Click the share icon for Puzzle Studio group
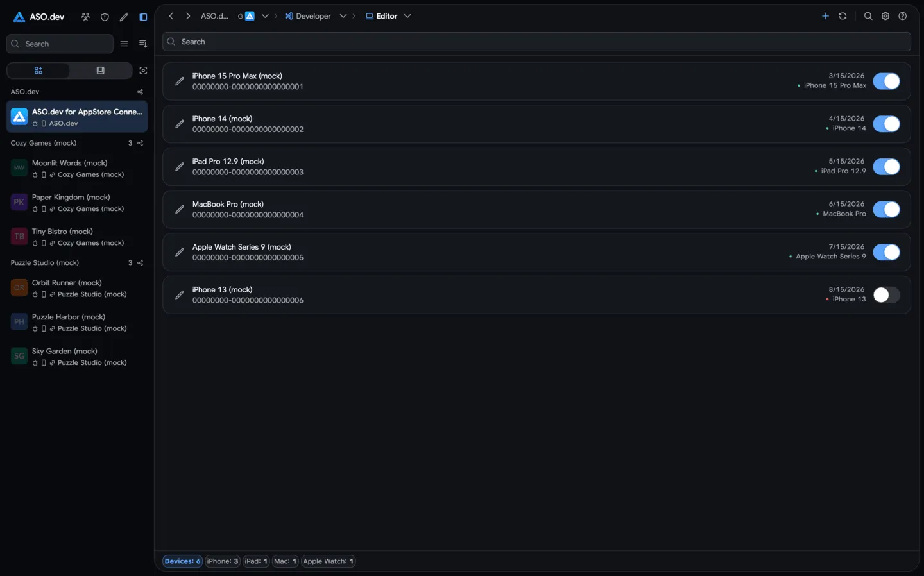 point(140,263)
